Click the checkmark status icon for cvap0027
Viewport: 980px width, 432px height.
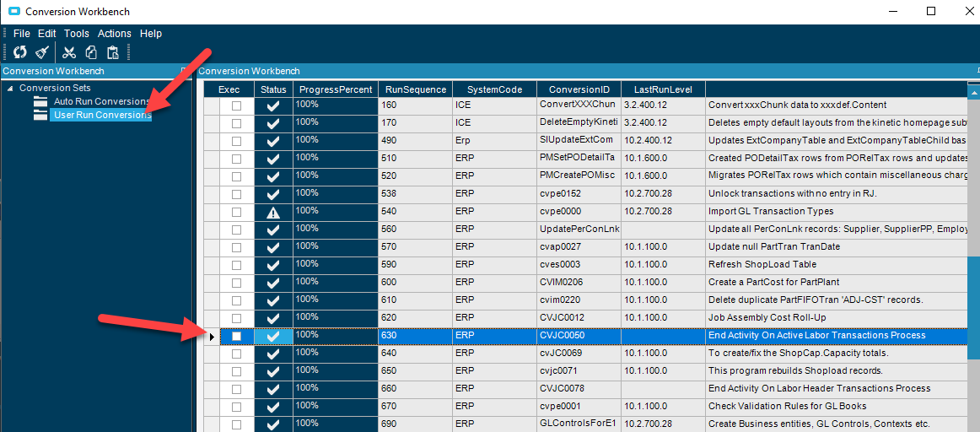click(x=273, y=247)
